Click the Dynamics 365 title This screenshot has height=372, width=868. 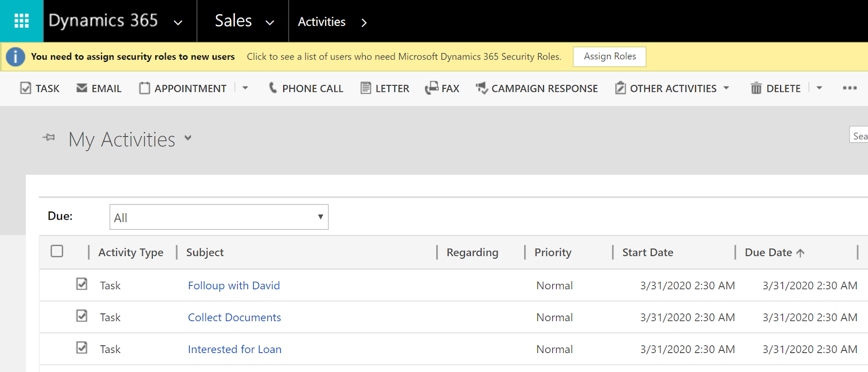103,21
